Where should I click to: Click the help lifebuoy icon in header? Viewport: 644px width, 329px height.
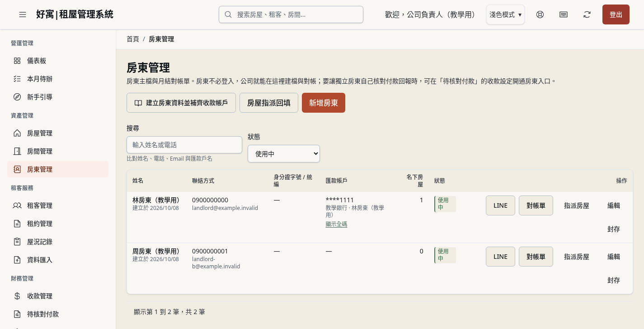point(540,14)
